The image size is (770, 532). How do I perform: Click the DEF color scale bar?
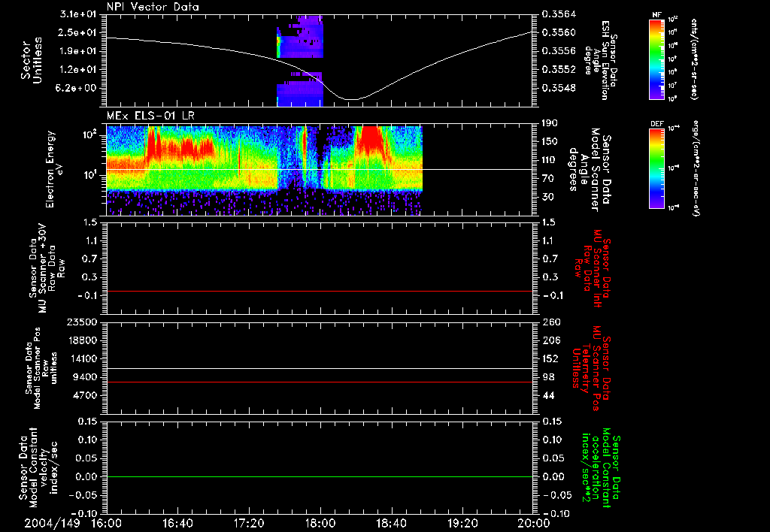(657, 168)
